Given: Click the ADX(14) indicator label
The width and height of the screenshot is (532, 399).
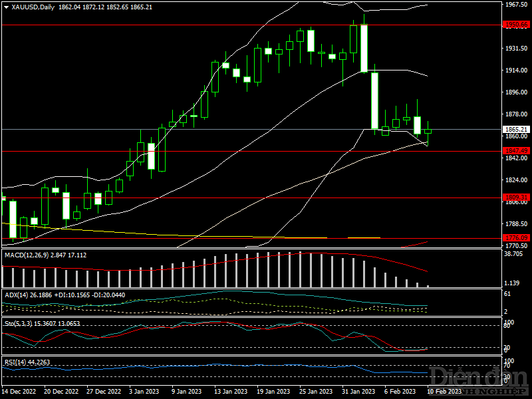Looking at the screenshot, I should pos(17,295).
